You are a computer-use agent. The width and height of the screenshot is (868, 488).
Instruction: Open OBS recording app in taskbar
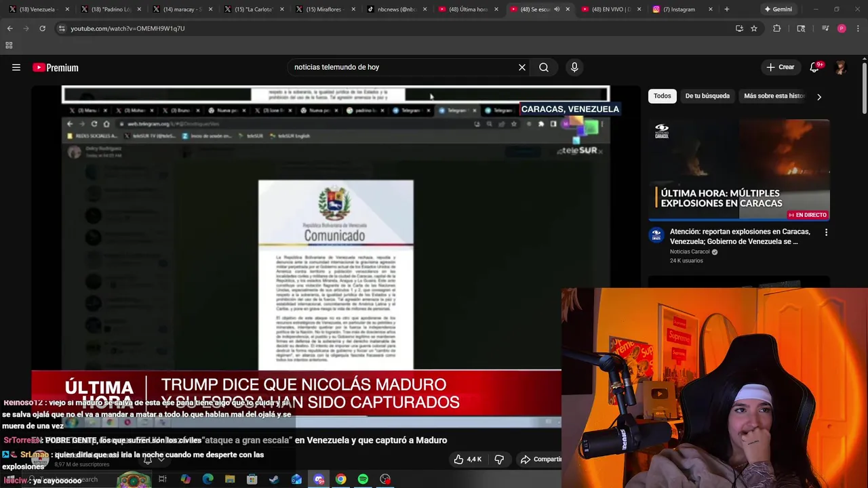[385, 479]
